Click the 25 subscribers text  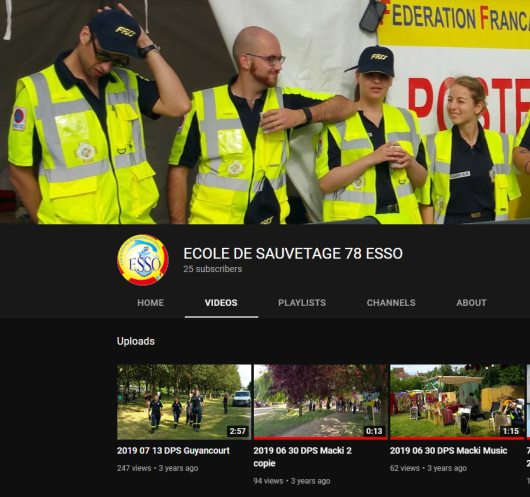213,269
